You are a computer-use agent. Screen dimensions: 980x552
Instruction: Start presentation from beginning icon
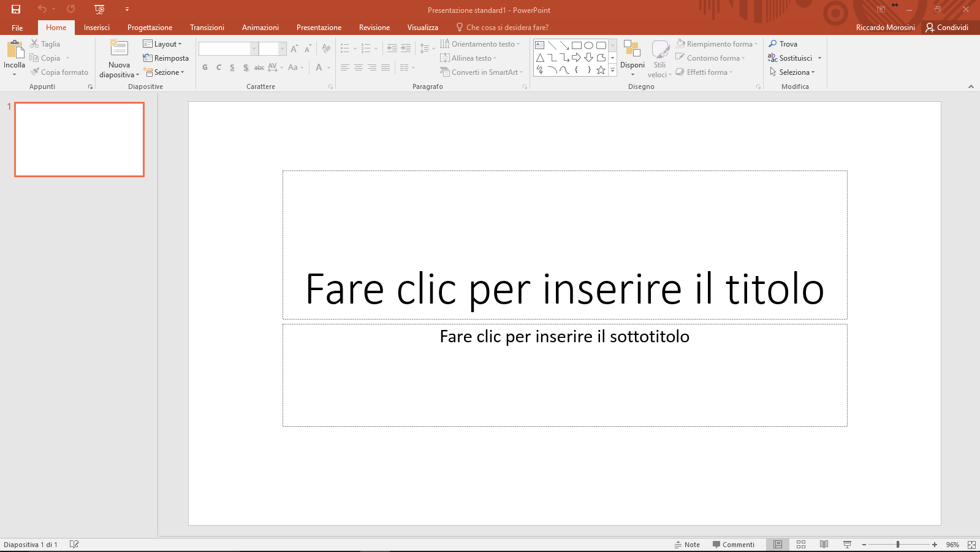coord(99,9)
